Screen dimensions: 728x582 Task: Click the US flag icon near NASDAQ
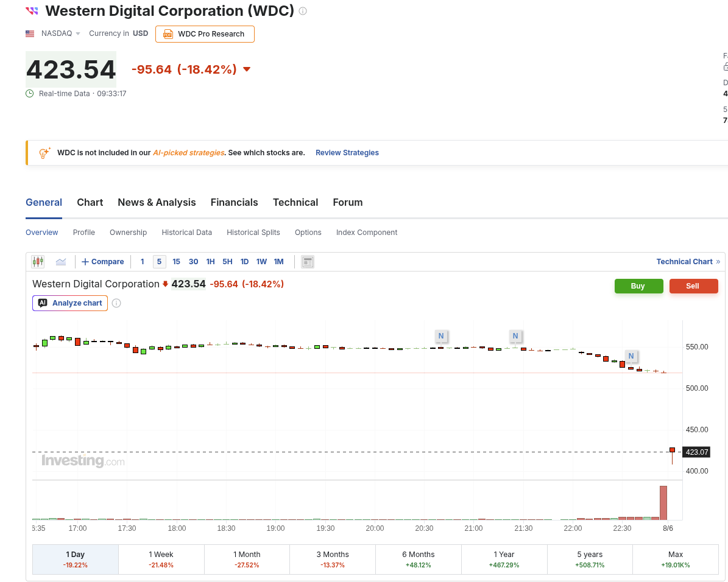click(30, 33)
